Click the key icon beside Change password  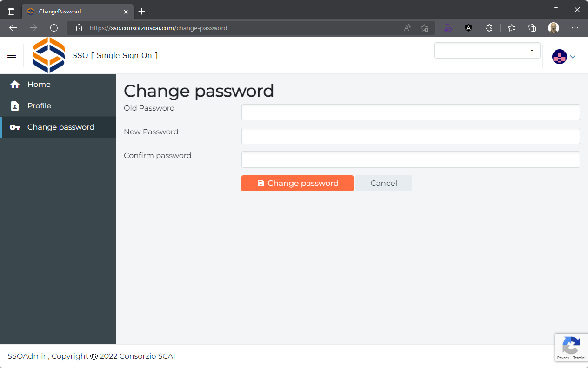click(15, 127)
